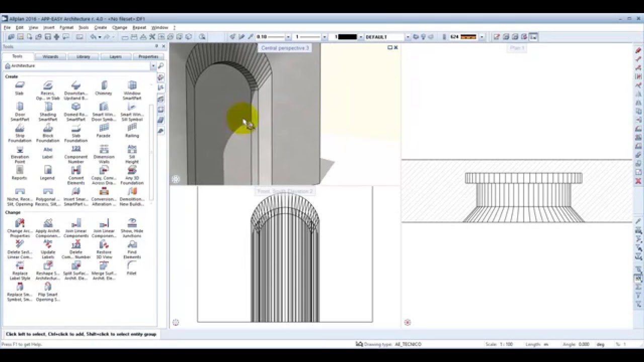Screen dimensions: 644x362
Task: Select the Dimension Walls tool
Action: 104,154
